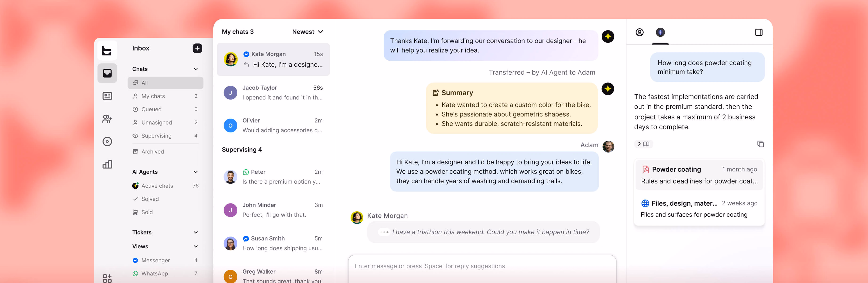The width and height of the screenshot is (868, 283).
Task: Click Adam's avatar in the conversation
Action: click(608, 146)
